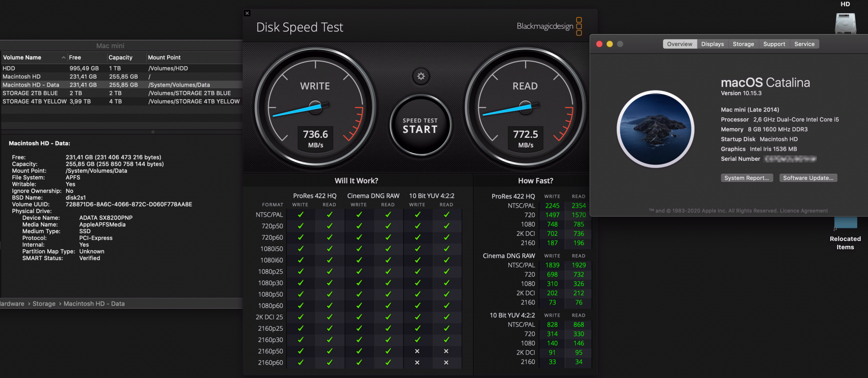868x378 pixels.
Task: Sort by the Mount Point column header
Action: tap(194, 58)
